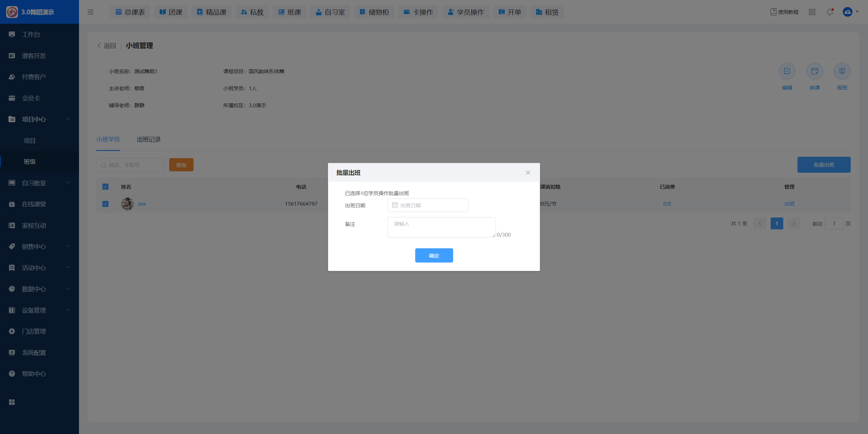This screenshot has width=868, height=434.
Task: Open the 私教 top navigation item
Action: click(x=252, y=12)
